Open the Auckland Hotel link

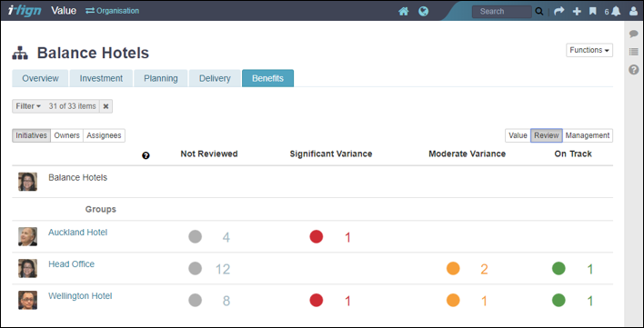77,233
